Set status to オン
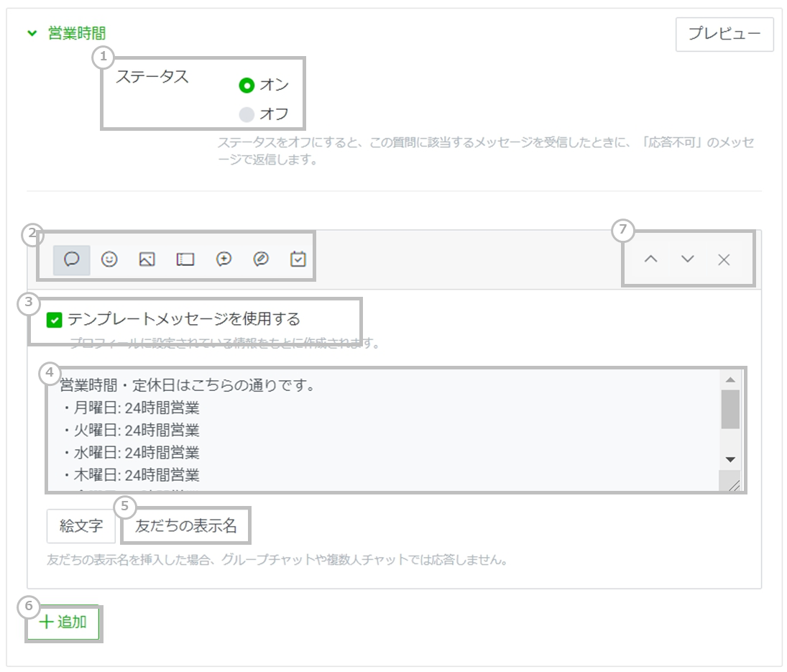The image size is (787, 672). pyautogui.click(x=247, y=86)
